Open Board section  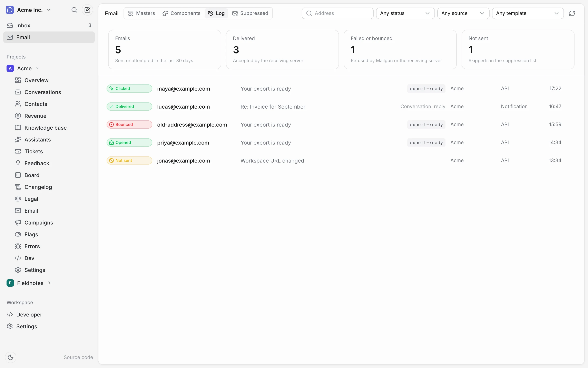click(x=53, y=175)
